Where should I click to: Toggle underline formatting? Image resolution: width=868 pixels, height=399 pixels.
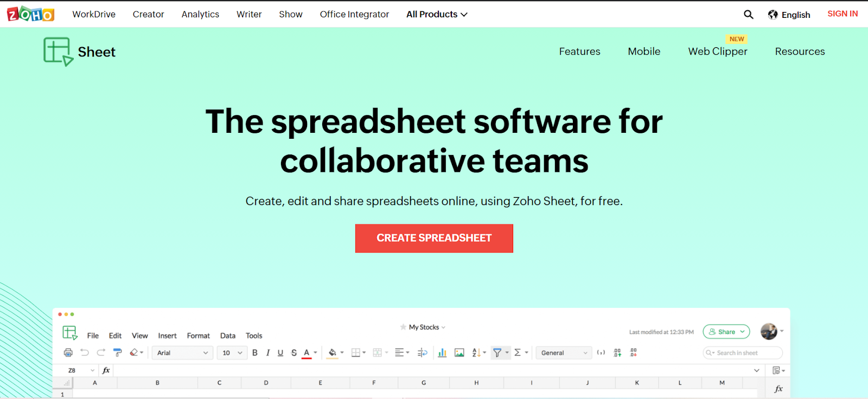coord(280,353)
